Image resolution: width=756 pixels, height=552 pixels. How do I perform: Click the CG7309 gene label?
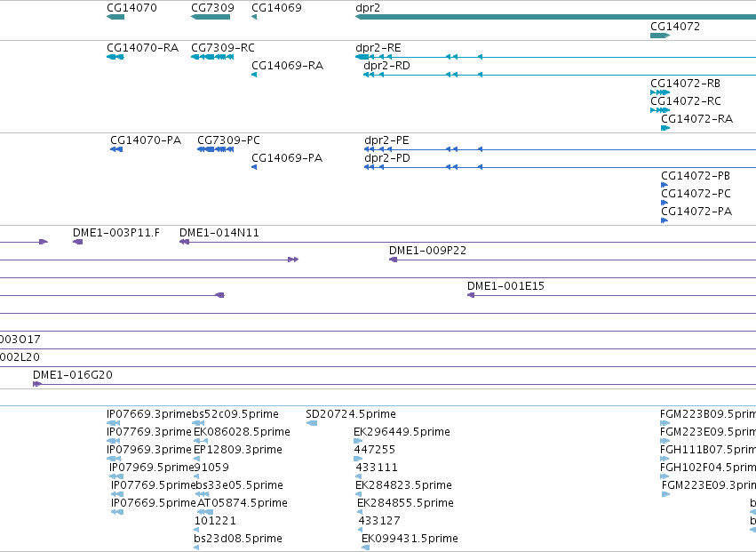[212, 8]
